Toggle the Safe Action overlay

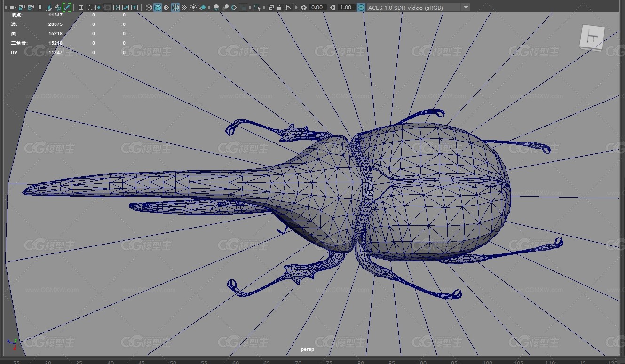(x=126, y=8)
